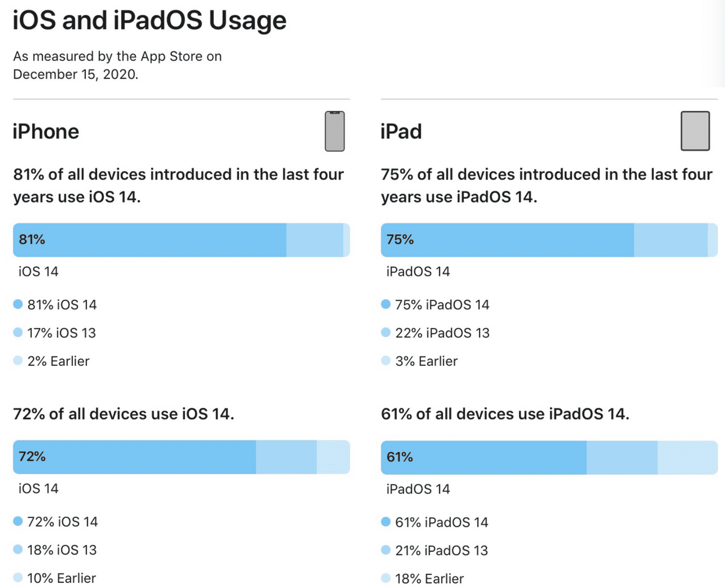This screenshot has height=588, width=725.
Task: Click the pale dot beside 2% Earlier
Action: point(18,361)
